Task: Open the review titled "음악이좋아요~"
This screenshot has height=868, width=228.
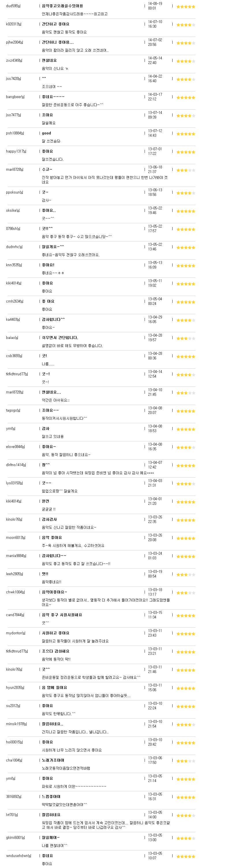Action: pos(54,592)
